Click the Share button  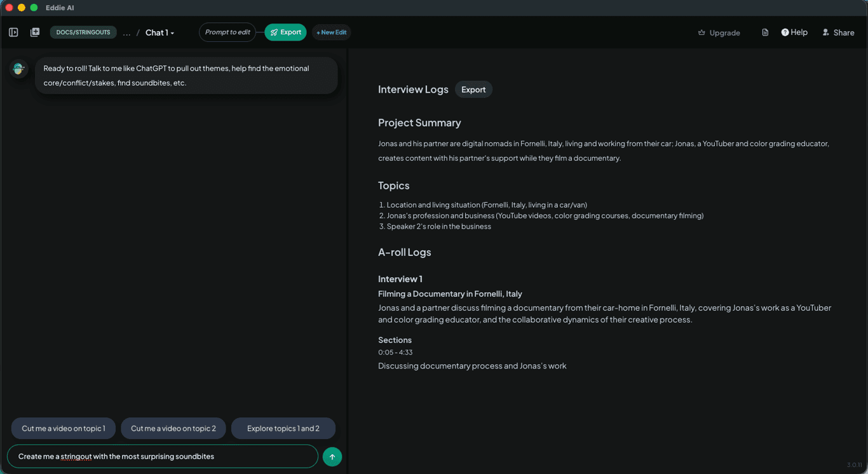838,32
